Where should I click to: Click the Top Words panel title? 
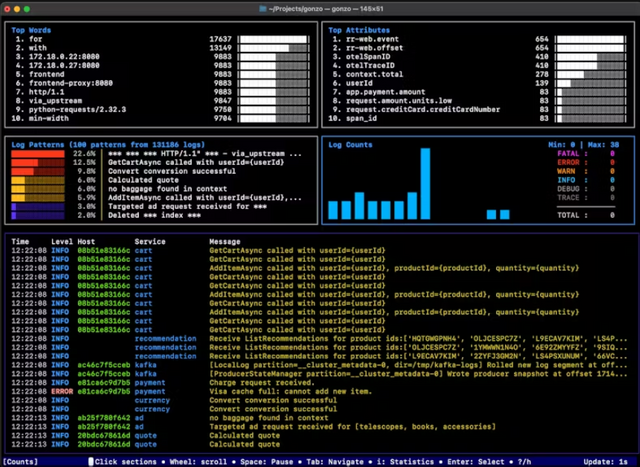[x=31, y=30]
